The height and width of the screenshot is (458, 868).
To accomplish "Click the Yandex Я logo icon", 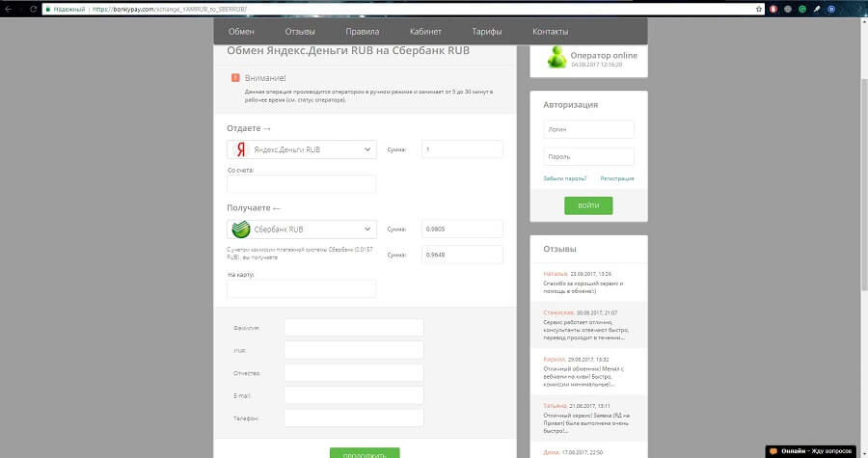I will coord(241,149).
